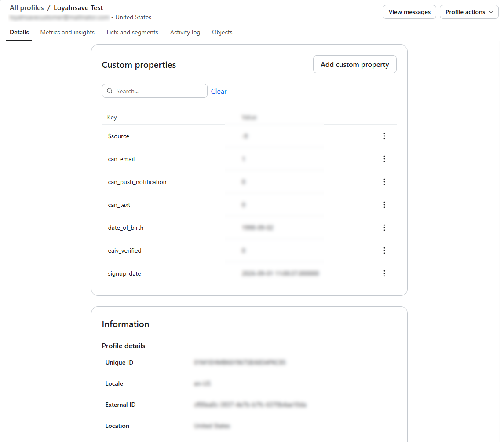Click the search magnifier icon
The height and width of the screenshot is (442, 504).
[x=110, y=91]
